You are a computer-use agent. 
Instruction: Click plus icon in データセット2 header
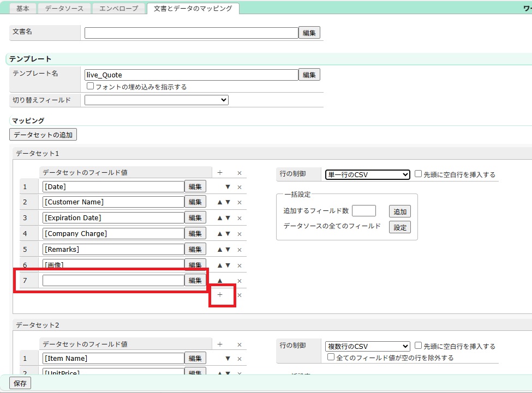click(220, 344)
